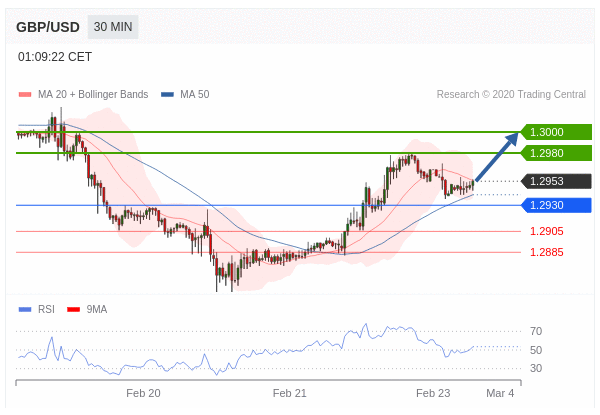This screenshot has height=415, width=600.
Task: Click the RSI 70 level label
Action: (536, 331)
